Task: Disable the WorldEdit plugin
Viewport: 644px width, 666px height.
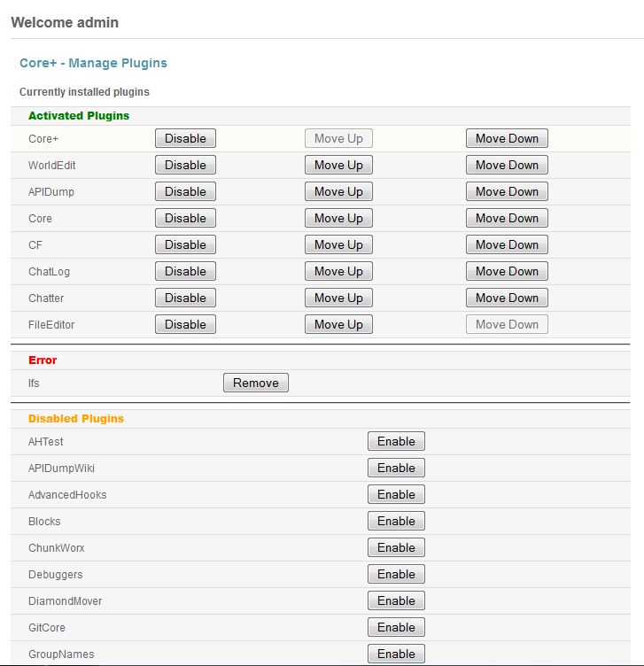Action: pos(185,165)
